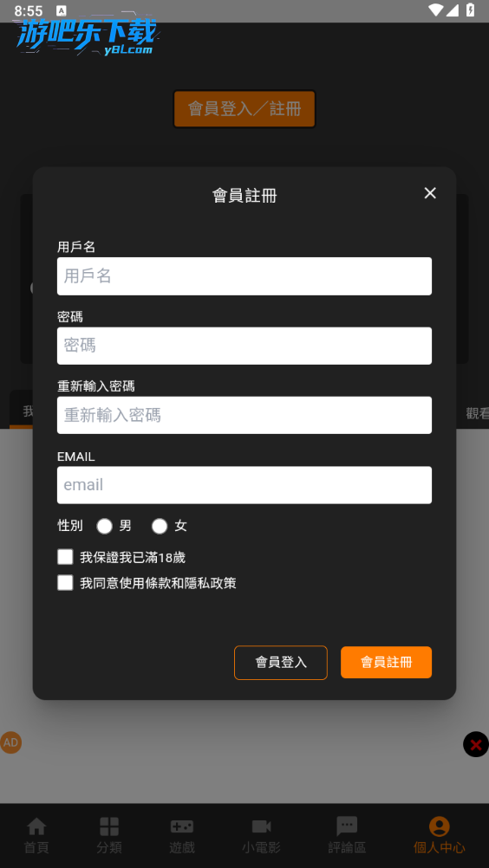Open the 小電影 video camera icon

click(261, 826)
